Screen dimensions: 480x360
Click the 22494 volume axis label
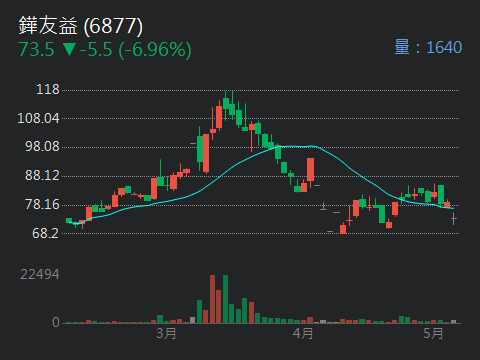40,275
